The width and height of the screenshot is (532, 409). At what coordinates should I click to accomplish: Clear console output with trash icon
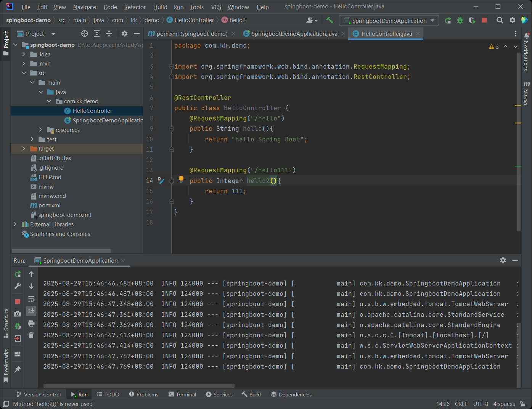click(x=31, y=335)
